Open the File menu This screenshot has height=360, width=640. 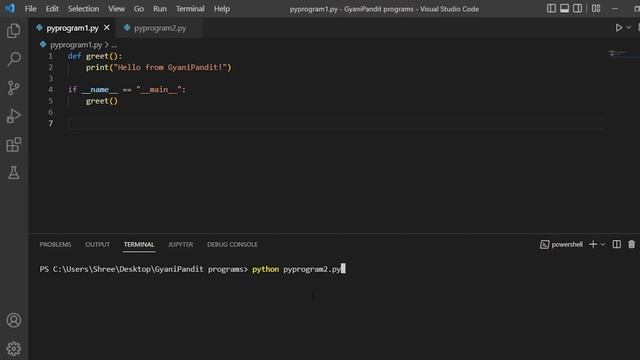point(31,9)
